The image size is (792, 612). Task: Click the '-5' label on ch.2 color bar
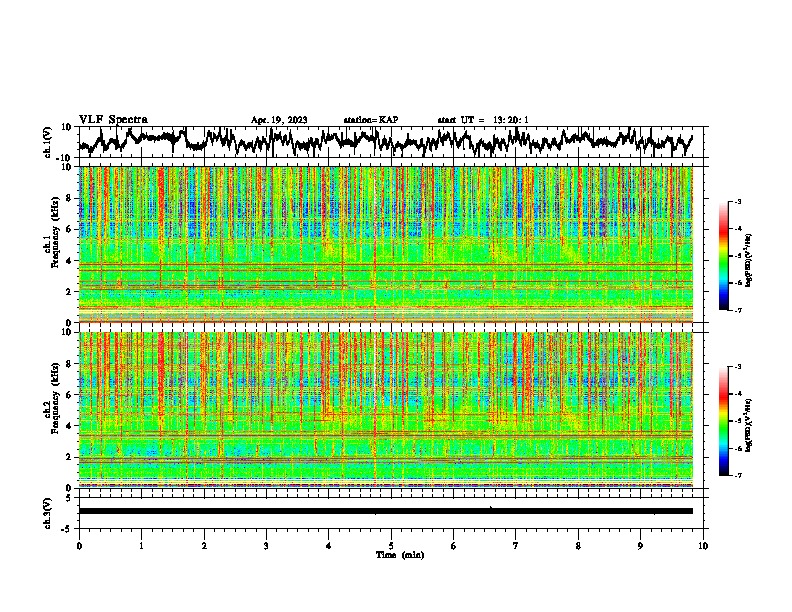(x=737, y=421)
